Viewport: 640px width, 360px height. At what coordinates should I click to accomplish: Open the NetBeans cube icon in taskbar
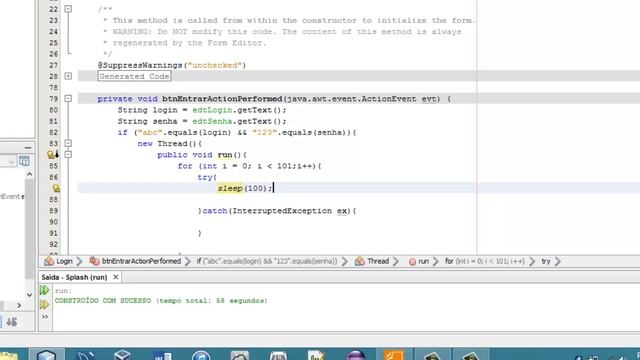46,355
